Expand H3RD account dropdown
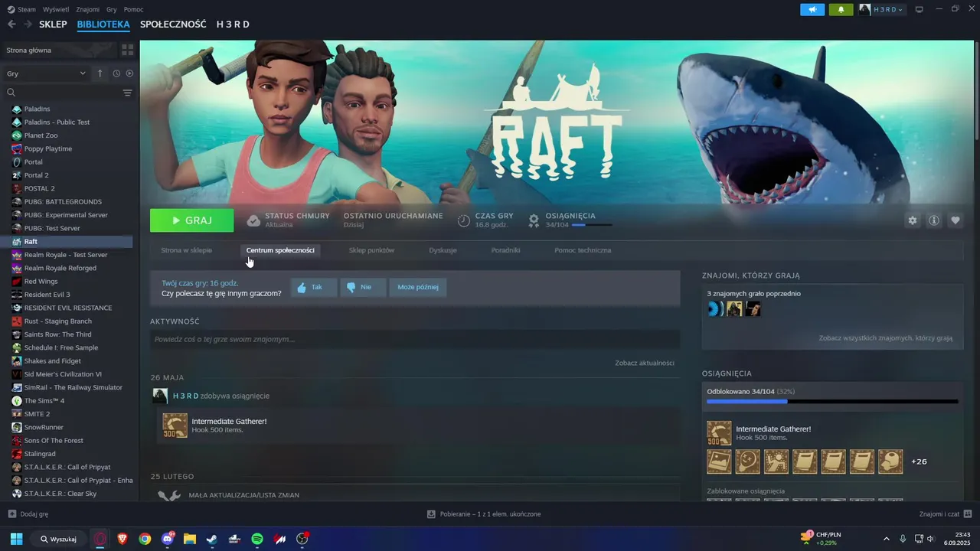This screenshot has height=551, width=980. [x=882, y=9]
